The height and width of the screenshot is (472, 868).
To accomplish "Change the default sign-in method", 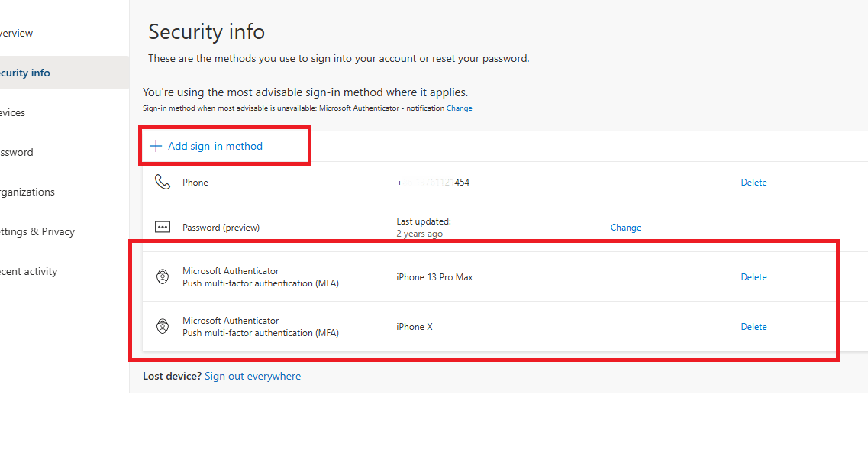I will click(459, 108).
